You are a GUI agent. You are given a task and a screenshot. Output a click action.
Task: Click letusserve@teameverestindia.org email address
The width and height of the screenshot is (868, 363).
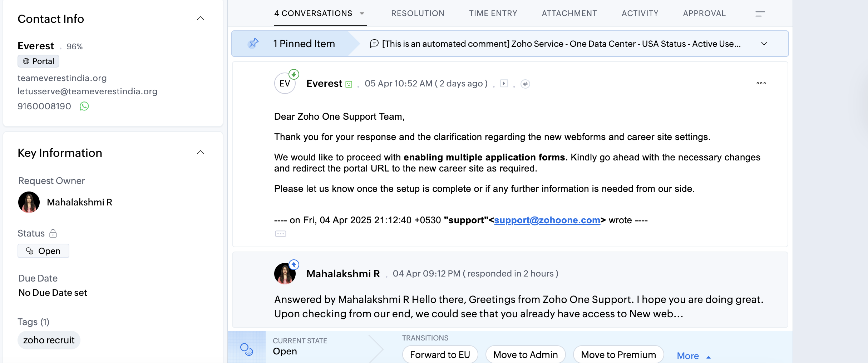click(x=88, y=91)
